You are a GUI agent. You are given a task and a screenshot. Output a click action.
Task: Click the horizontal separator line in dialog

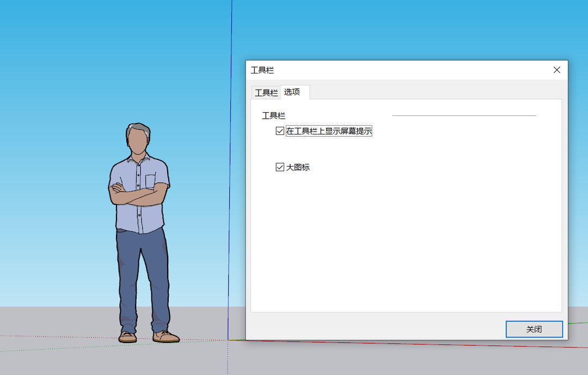464,115
